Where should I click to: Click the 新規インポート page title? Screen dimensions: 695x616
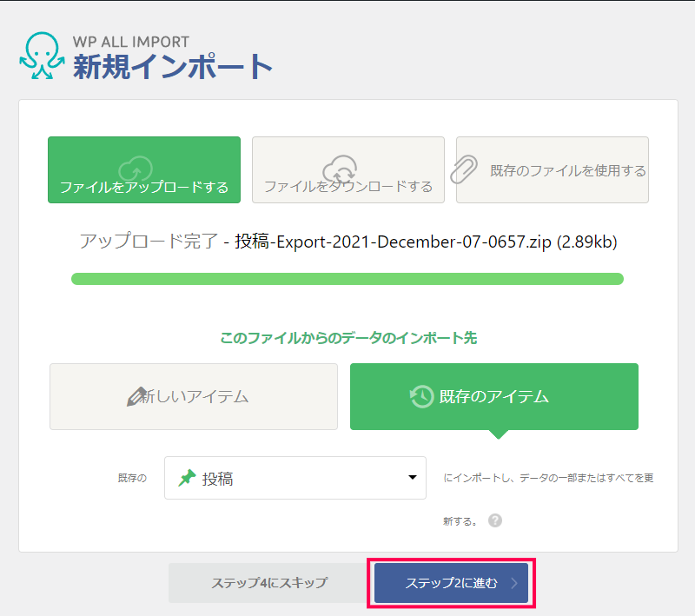click(x=173, y=67)
